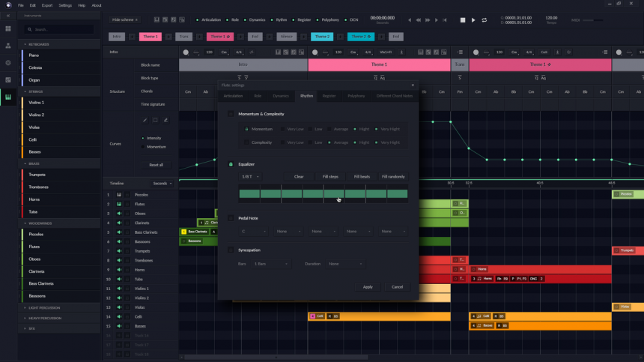Viewport: 644px width, 362px height.
Task: Clear the equalizer with the Clear button
Action: [299, 177]
